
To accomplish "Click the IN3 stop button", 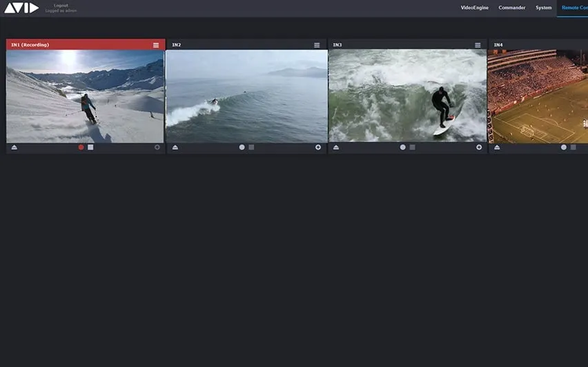I will coord(412,148).
